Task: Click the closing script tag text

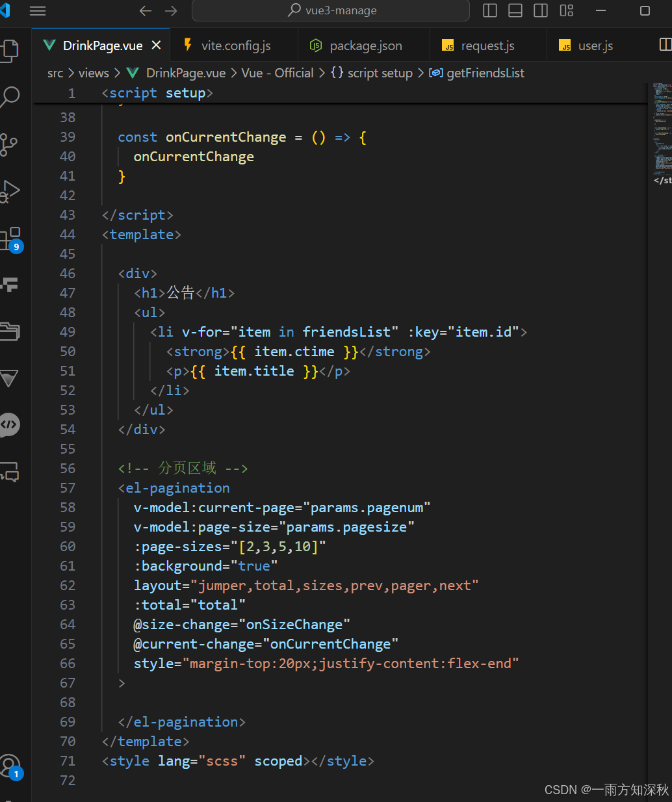Action: 137,215
